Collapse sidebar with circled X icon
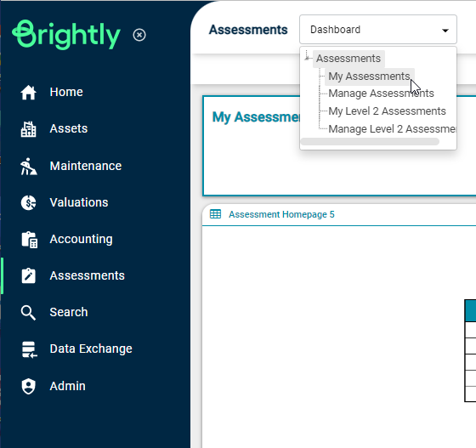 coord(139,35)
